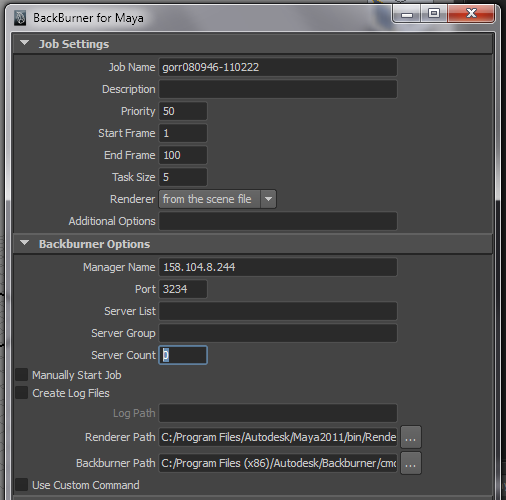Click the Manager Name field
506x500 pixels.
tap(278, 267)
